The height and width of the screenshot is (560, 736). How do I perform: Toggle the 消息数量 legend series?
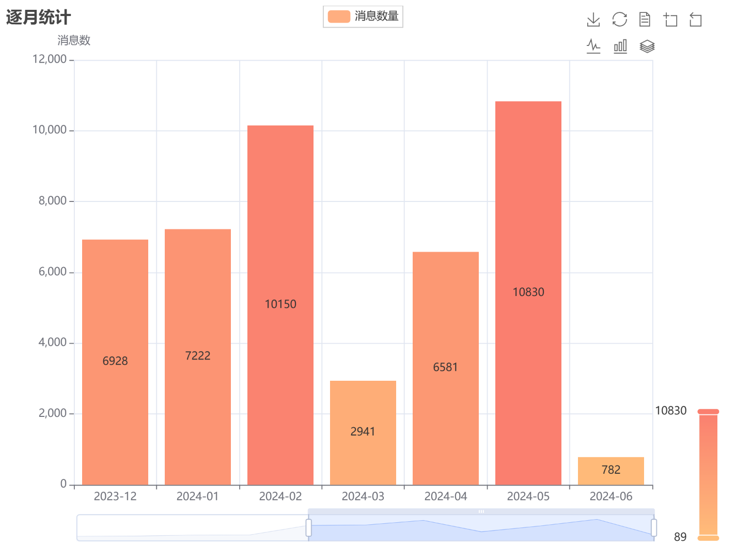pos(363,17)
